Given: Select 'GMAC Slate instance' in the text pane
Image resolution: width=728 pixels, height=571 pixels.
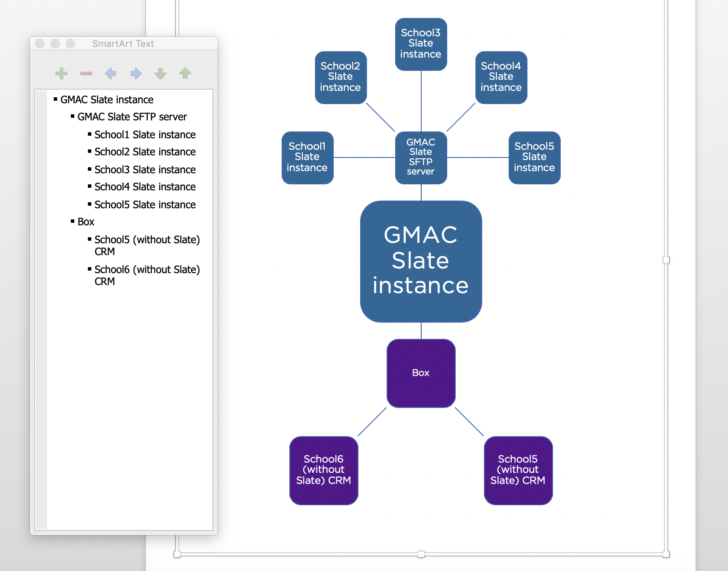Looking at the screenshot, I should pos(107,100).
